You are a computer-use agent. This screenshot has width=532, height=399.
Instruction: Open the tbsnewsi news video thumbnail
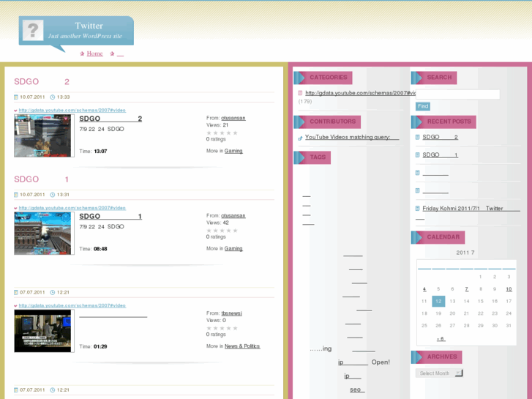tap(42, 331)
